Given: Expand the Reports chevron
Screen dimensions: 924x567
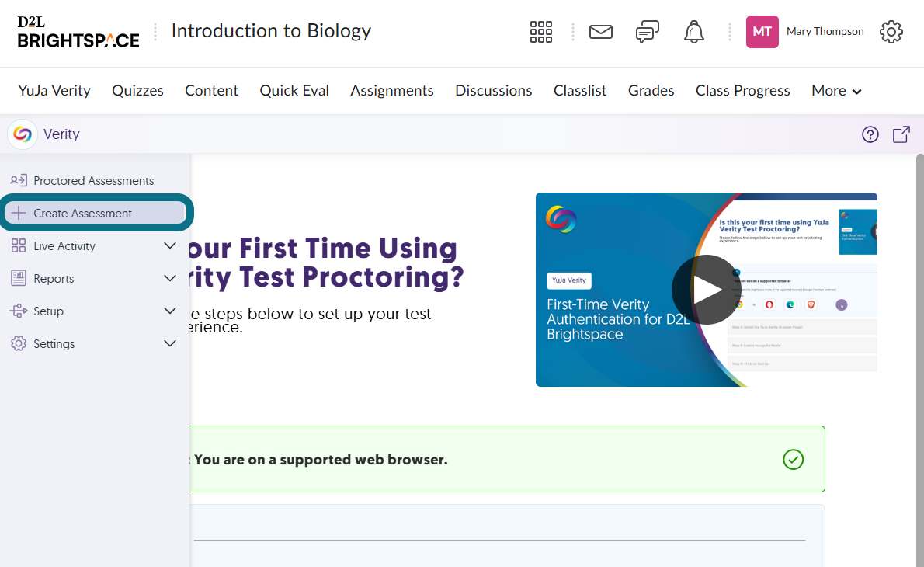Looking at the screenshot, I should tap(170, 278).
